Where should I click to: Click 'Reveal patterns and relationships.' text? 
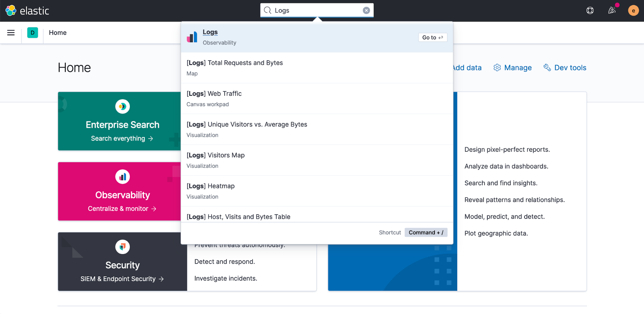pyautogui.click(x=514, y=200)
